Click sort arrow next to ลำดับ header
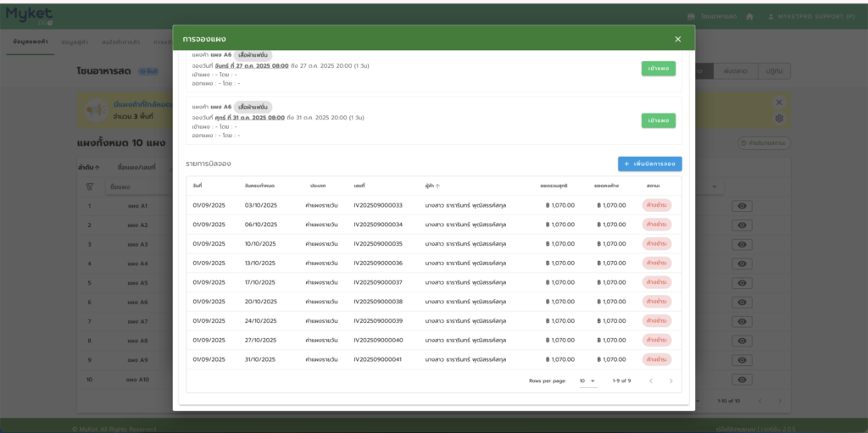868x433 pixels. (97, 167)
